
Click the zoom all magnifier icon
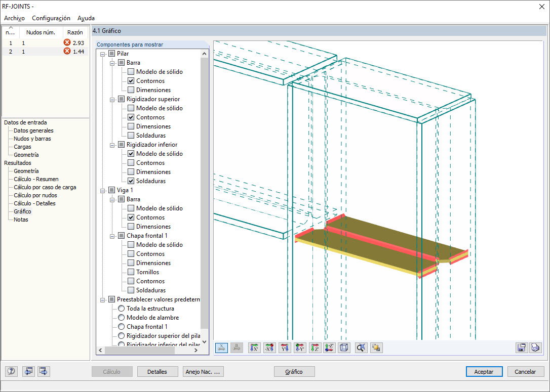[x=361, y=348]
